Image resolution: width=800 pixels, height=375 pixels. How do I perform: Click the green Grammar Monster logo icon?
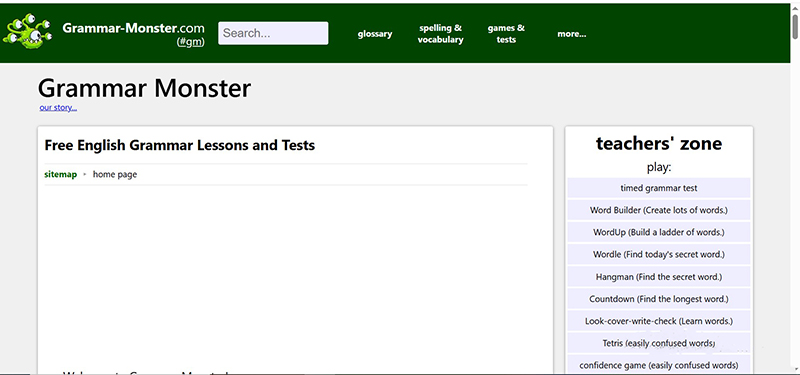(x=28, y=32)
